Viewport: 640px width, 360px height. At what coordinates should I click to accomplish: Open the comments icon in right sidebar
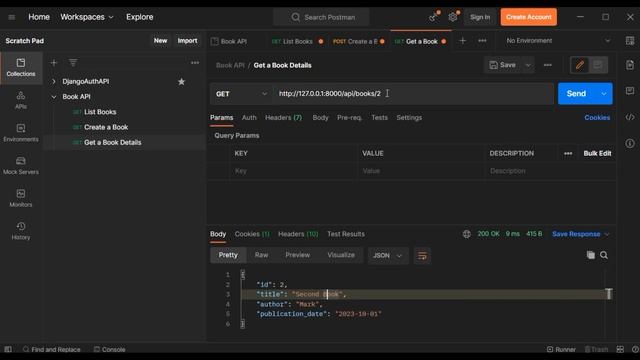click(630, 91)
